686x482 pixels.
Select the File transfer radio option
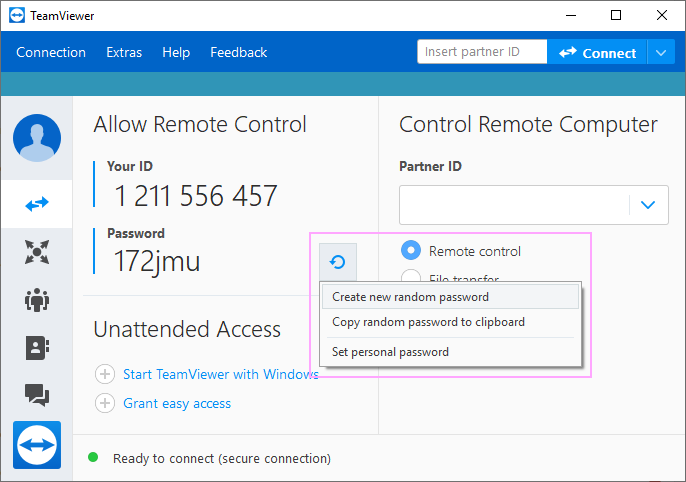(411, 275)
